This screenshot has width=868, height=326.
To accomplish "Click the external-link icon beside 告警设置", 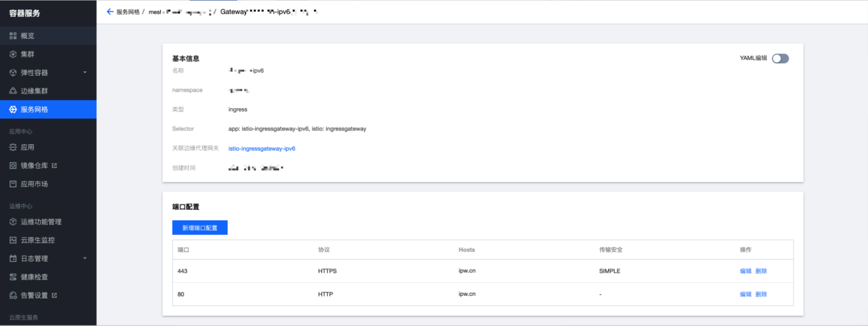I will coord(54,295).
